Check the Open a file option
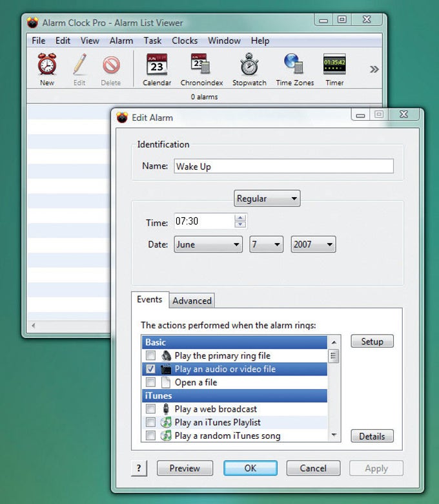This screenshot has height=504, width=439. [x=150, y=383]
